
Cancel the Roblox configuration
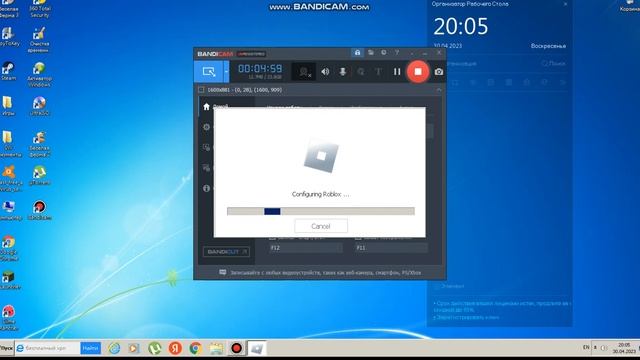click(x=321, y=226)
